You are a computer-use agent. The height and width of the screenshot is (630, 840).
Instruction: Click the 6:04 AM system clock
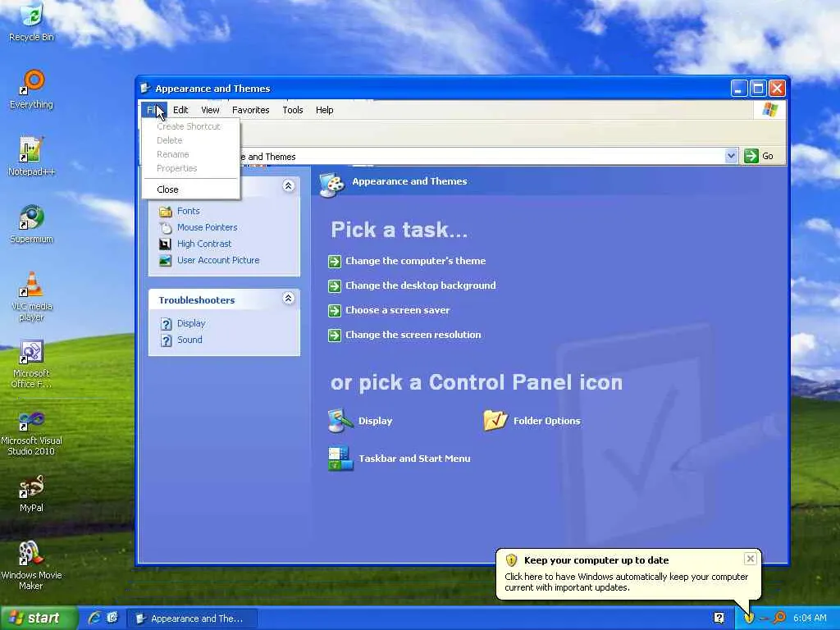pos(810,618)
